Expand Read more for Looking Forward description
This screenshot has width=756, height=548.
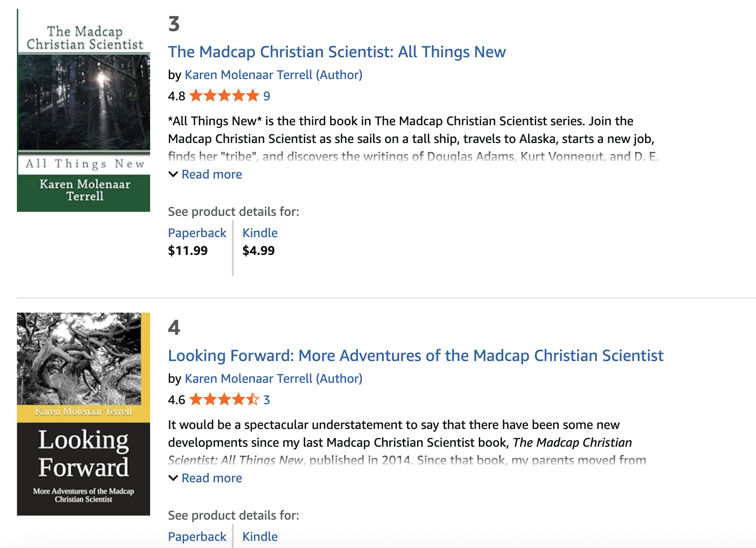pos(211,478)
